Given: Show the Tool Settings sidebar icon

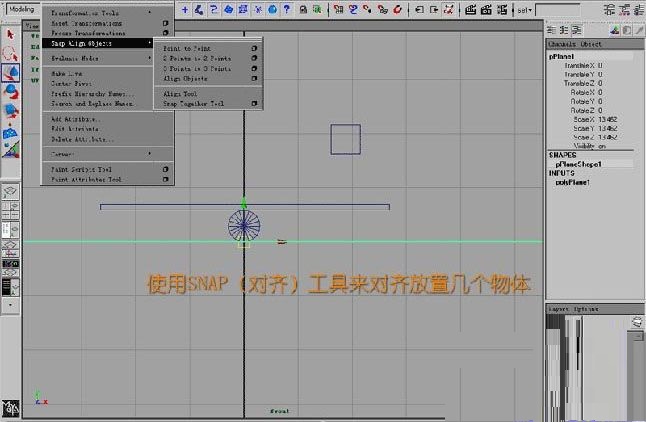Looking at the screenshot, I should coord(625,9).
